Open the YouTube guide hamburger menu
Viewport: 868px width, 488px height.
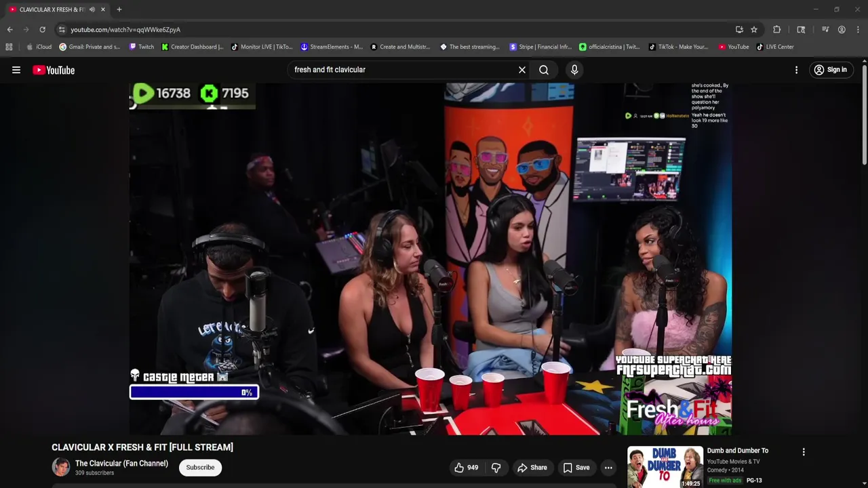coord(16,70)
